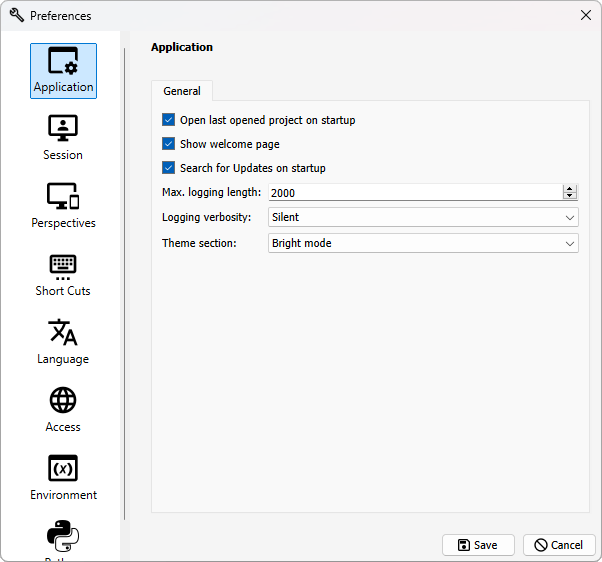The image size is (602, 562).
Task: Decrease Max. logging length with down arrow
Action: coord(570,195)
